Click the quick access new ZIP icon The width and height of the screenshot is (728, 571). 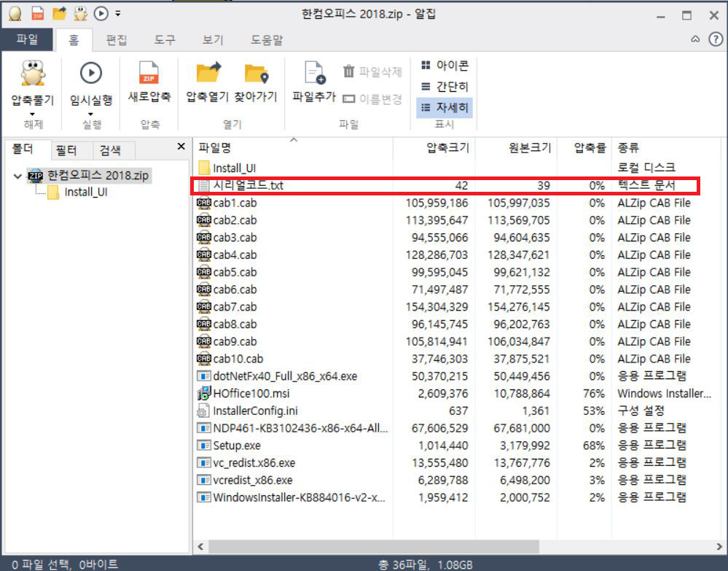38,13
